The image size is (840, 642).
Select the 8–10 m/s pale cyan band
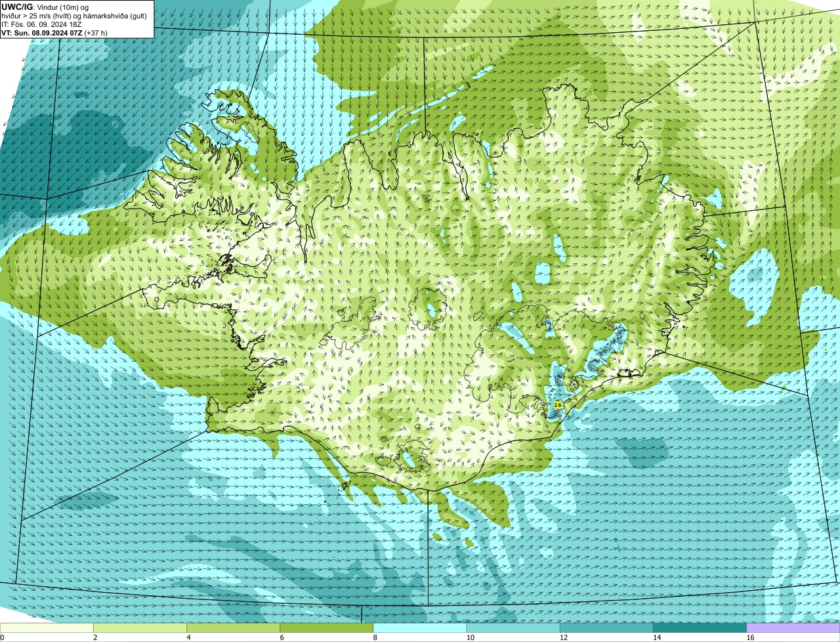coord(420,628)
